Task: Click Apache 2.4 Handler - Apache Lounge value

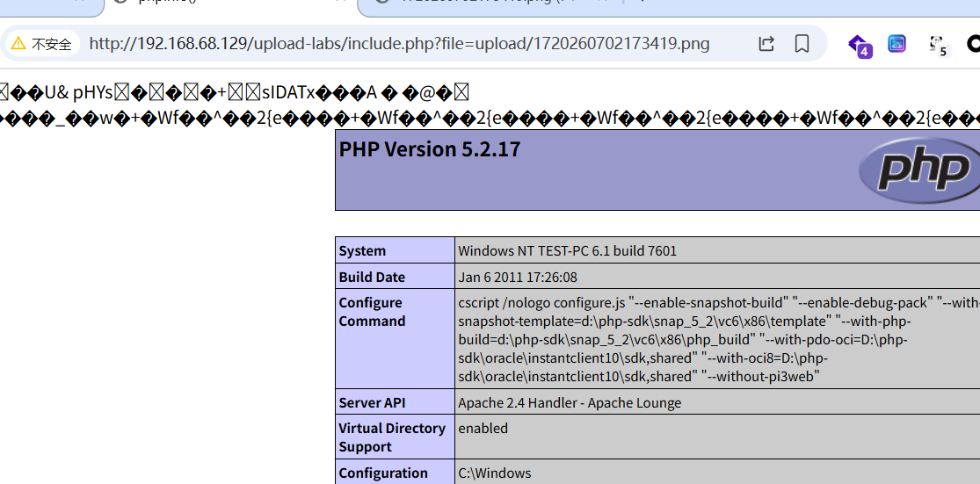Action: (x=570, y=403)
